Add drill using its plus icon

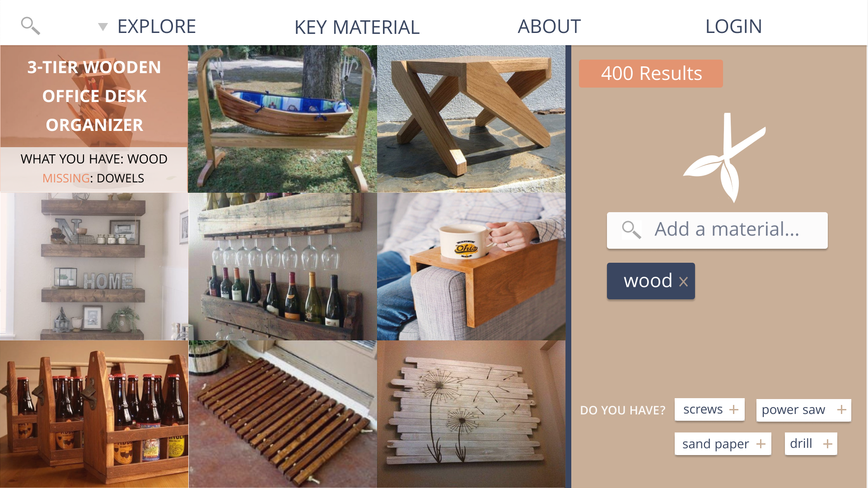pyautogui.click(x=827, y=444)
